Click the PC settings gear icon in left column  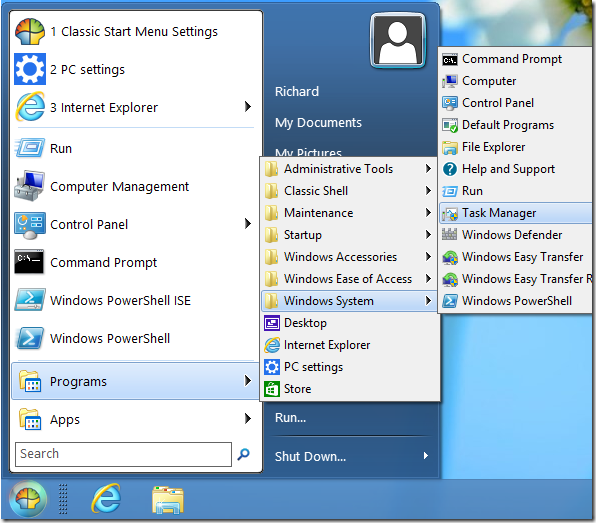tap(30, 69)
